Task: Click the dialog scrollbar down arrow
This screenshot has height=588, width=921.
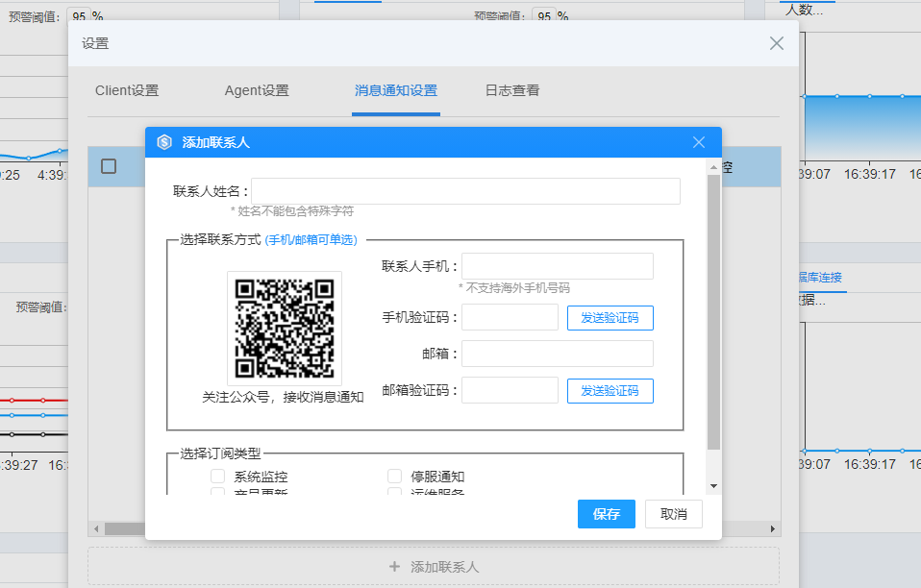Action: (x=713, y=486)
